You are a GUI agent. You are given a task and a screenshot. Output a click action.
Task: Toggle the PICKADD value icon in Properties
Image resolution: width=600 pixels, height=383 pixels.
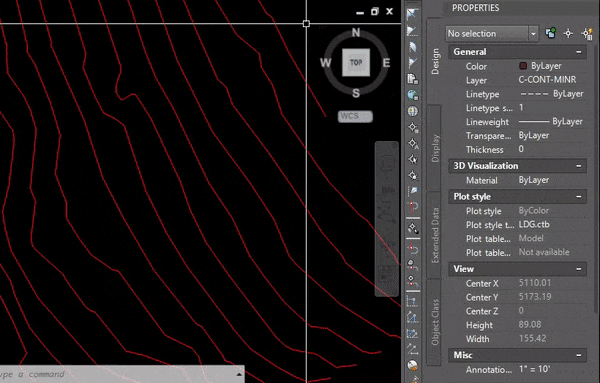551,33
